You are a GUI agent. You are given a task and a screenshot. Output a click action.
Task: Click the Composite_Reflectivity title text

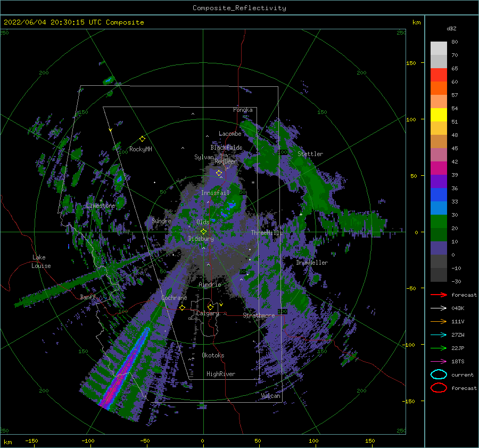coord(240,8)
